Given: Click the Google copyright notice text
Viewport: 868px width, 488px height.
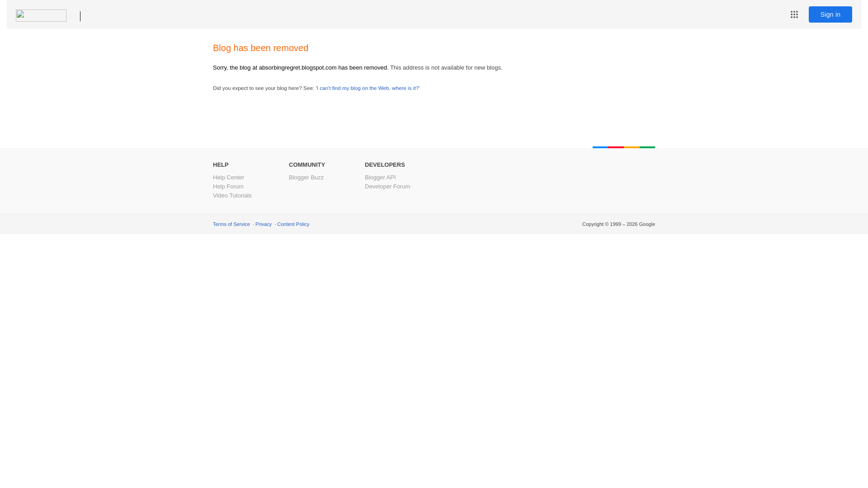Looking at the screenshot, I should (x=618, y=224).
